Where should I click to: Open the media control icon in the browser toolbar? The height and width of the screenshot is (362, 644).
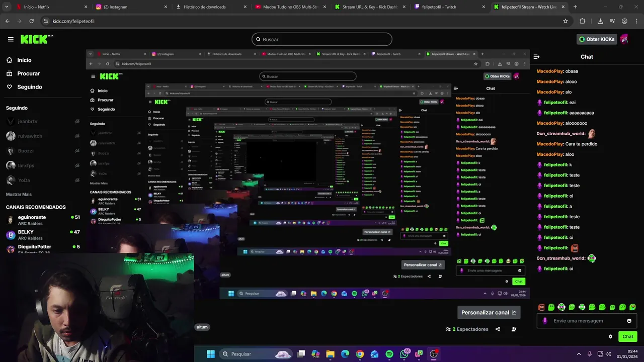[x=612, y=21]
